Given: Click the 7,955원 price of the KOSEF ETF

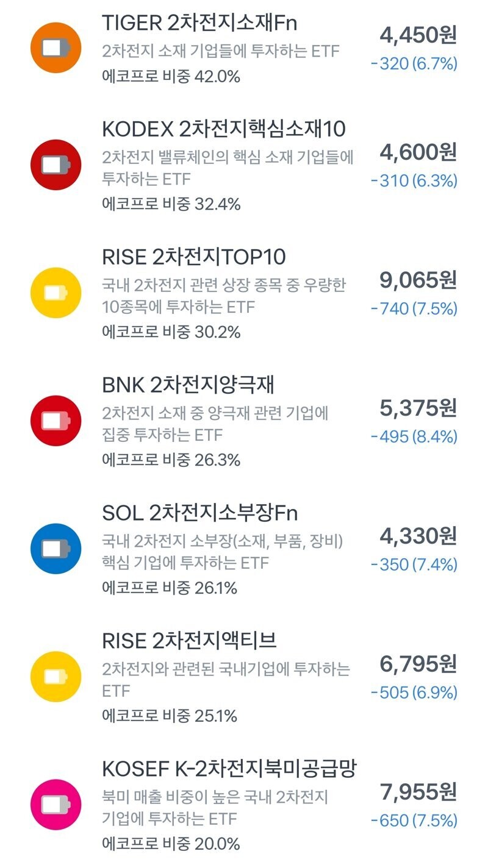Looking at the screenshot, I should pyautogui.click(x=418, y=792).
